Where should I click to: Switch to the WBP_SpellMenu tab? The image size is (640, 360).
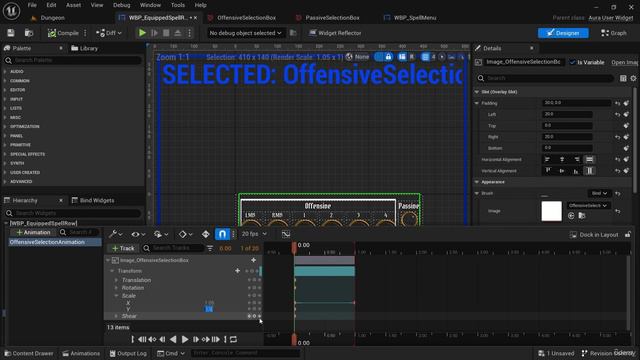(x=415, y=18)
